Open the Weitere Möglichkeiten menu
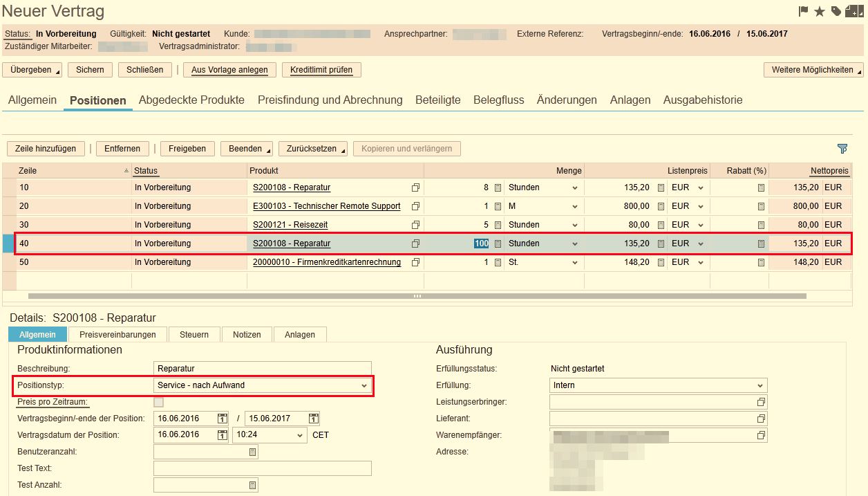 [813, 70]
